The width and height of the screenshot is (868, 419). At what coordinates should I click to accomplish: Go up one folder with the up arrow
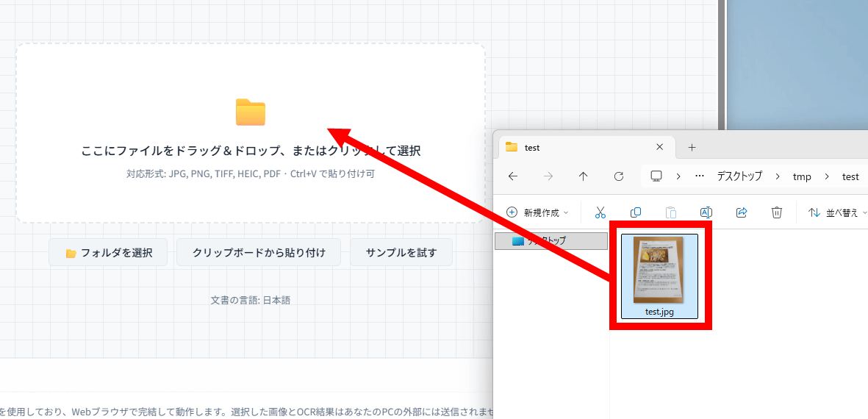tap(584, 176)
